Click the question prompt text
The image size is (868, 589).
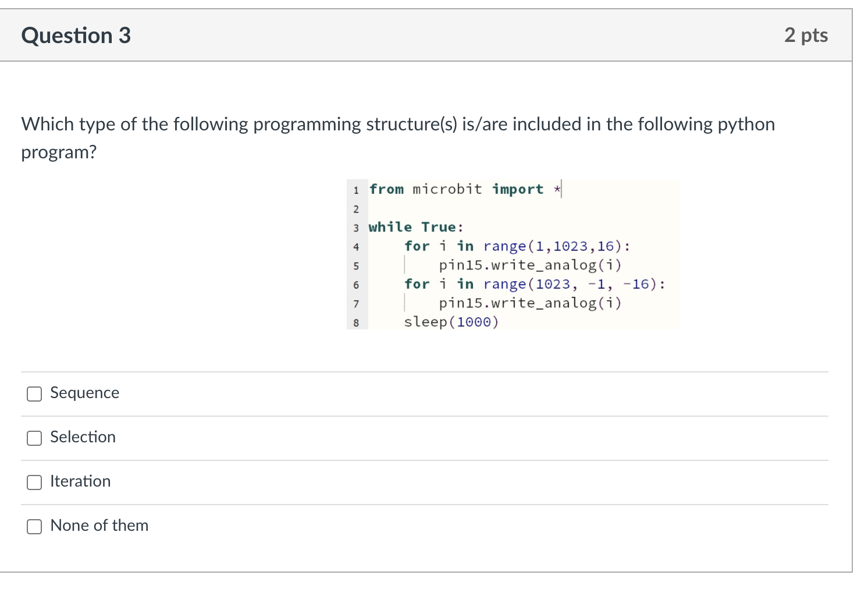398,138
